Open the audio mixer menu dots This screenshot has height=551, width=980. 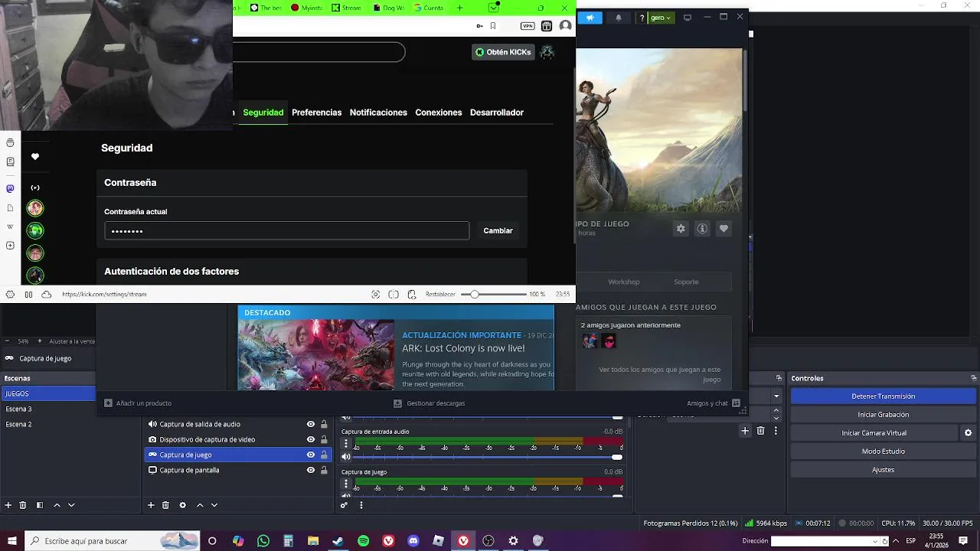[x=361, y=505]
